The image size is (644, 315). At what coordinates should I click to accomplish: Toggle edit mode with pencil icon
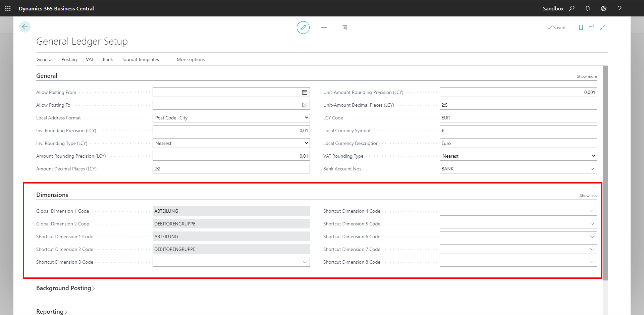point(303,28)
